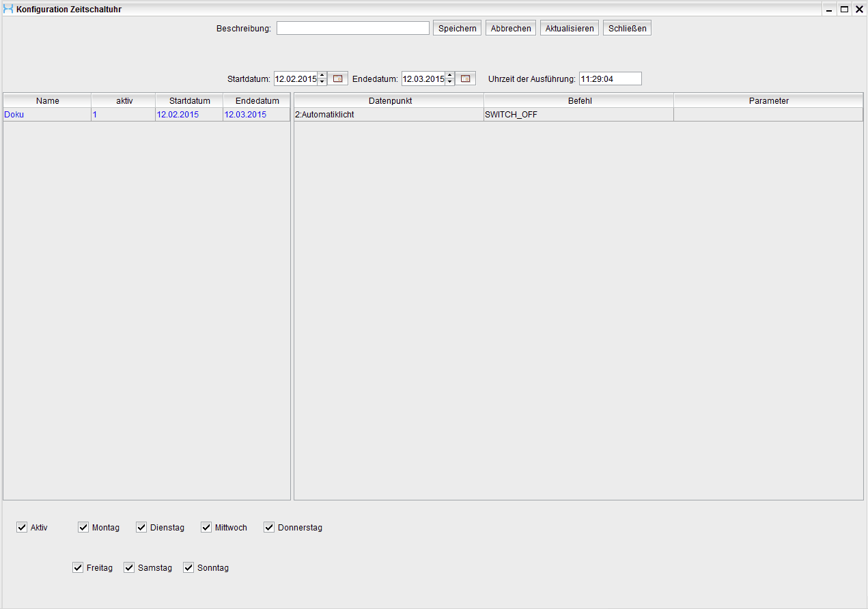This screenshot has height=609, width=868.
Task: Increase Startdatum with the up spinner arrow
Action: point(322,75)
